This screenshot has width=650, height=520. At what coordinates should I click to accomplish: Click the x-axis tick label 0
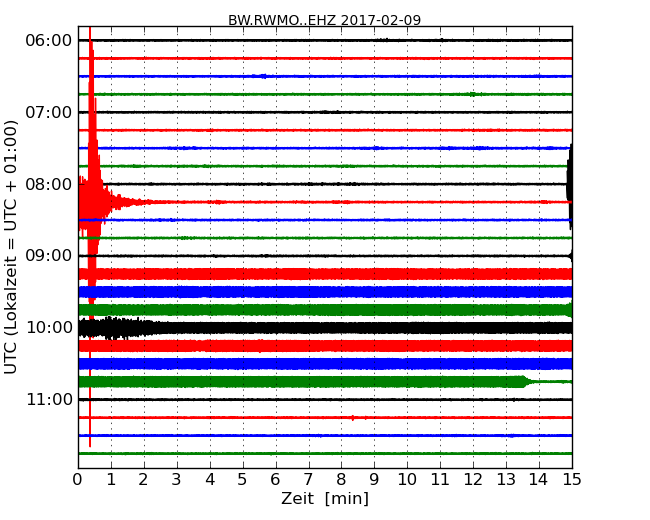click(x=78, y=480)
